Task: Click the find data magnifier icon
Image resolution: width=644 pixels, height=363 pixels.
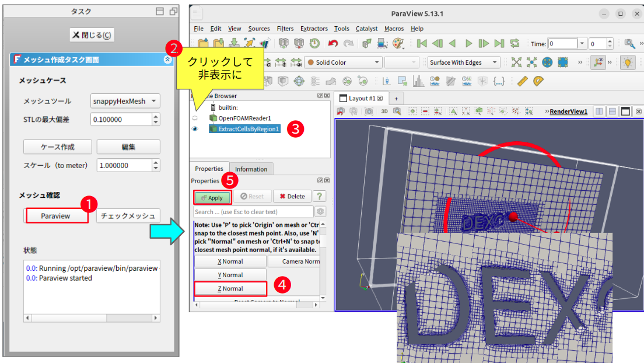Action: pos(629,43)
